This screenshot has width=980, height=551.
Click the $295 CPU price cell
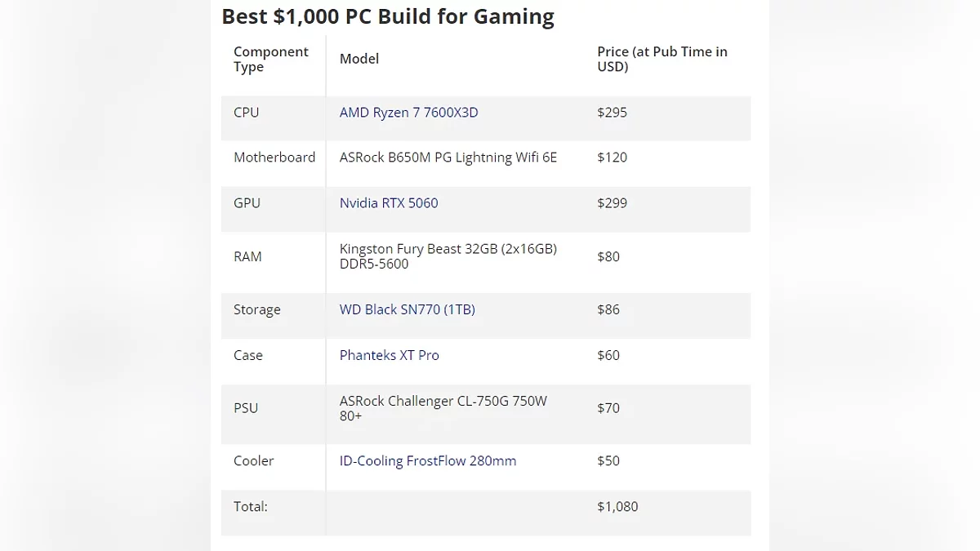(612, 113)
